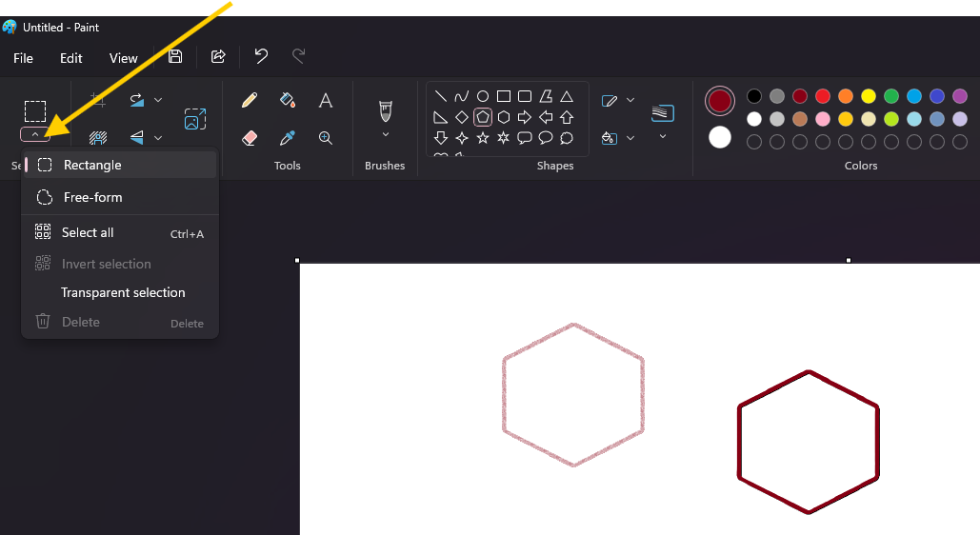Click the Undo button
Viewport: 980px width, 535px height.
(x=261, y=56)
